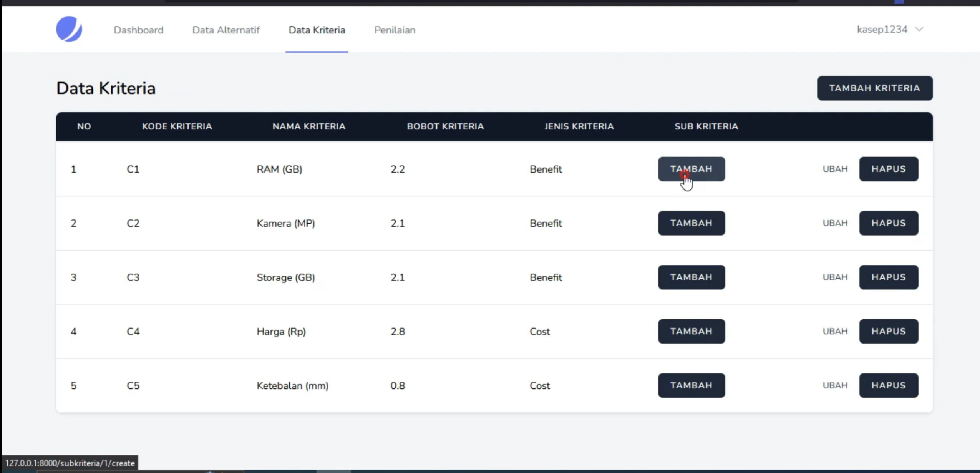The width and height of the screenshot is (980, 473).
Task: Click the Data Kriteria page heading
Action: coord(106,88)
